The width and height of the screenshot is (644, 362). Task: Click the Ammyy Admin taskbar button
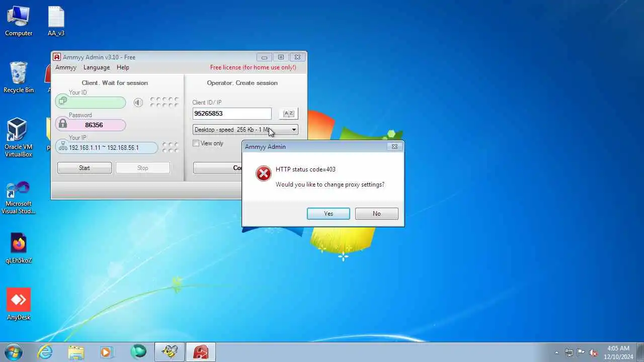tap(201, 352)
